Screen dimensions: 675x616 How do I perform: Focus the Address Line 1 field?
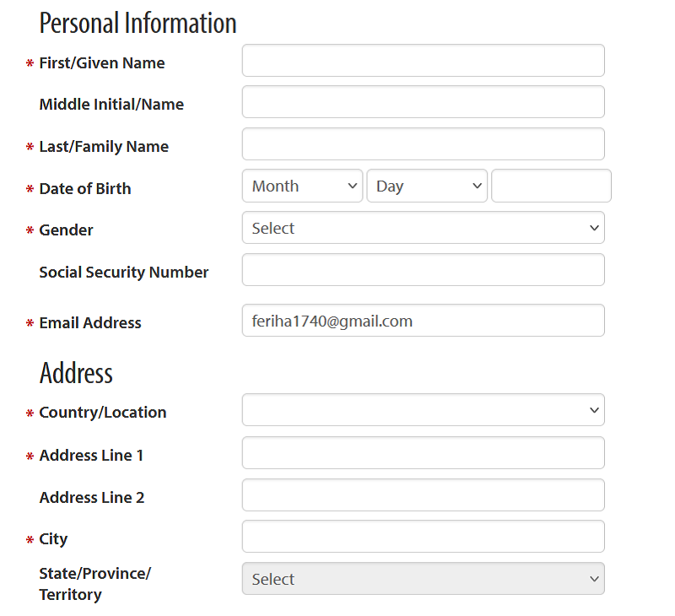tap(424, 453)
